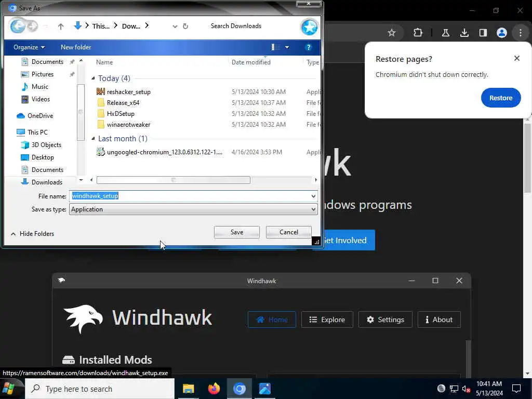This screenshot has width=532, height=399.
Task: Open Save As dialog help
Action: (x=309, y=47)
